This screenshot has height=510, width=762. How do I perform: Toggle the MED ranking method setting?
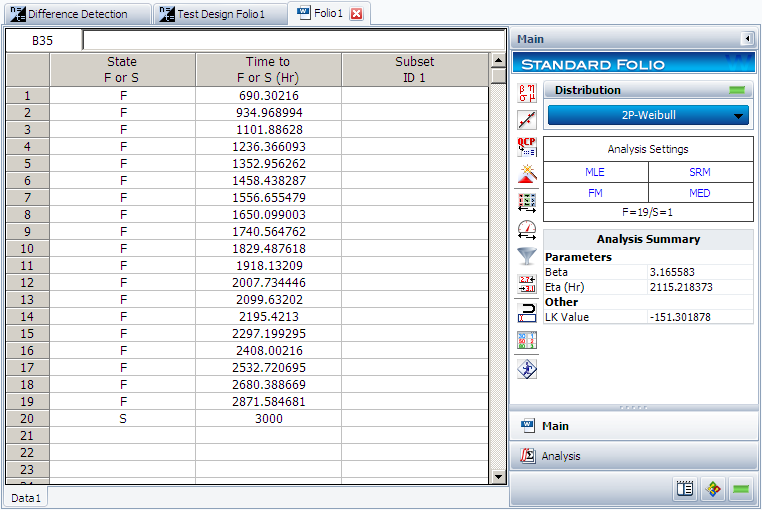pyautogui.click(x=700, y=193)
